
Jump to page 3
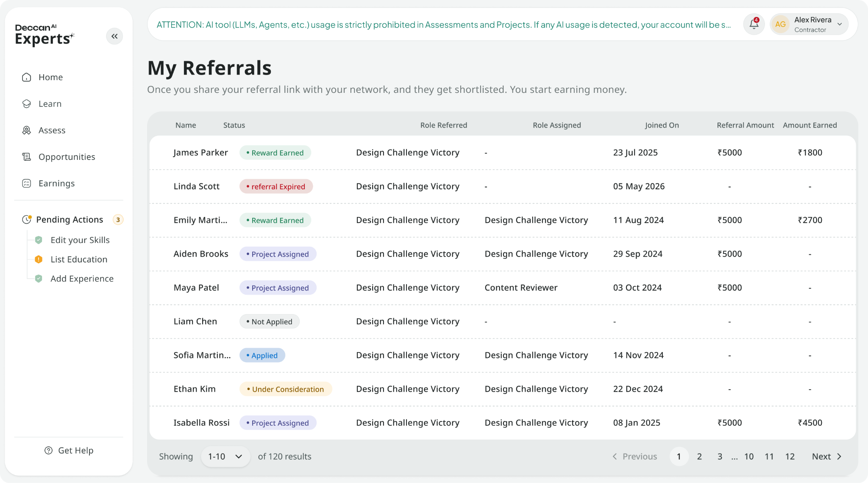point(720,456)
